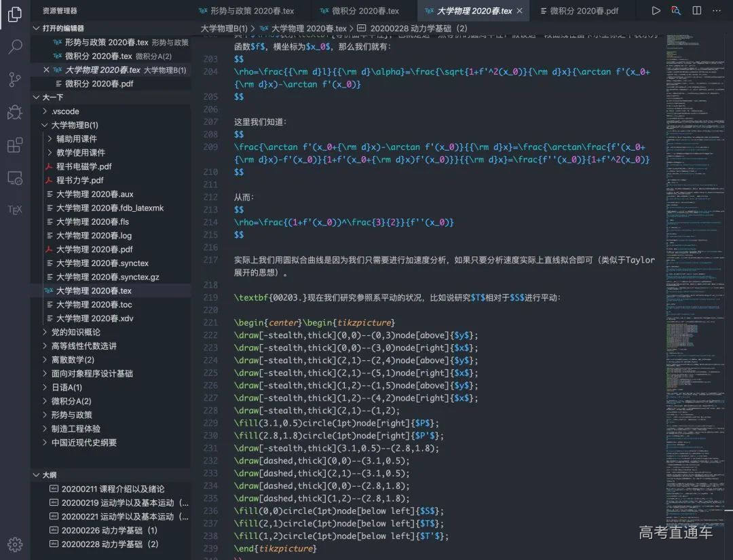The width and height of the screenshot is (733, 560).
Task: Close the 大学物理 2020春.tex tab
Action: (x=520, y=11)
